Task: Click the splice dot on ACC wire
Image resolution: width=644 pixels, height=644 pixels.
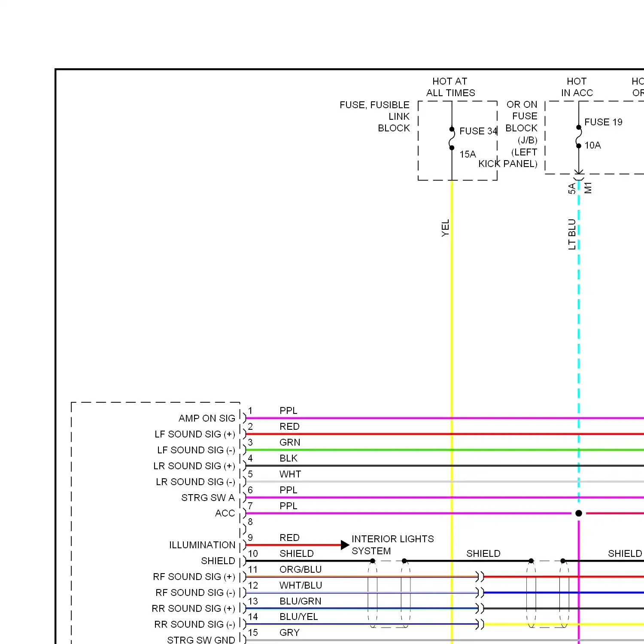Action: pyautogui.click(x=579, y=513)
